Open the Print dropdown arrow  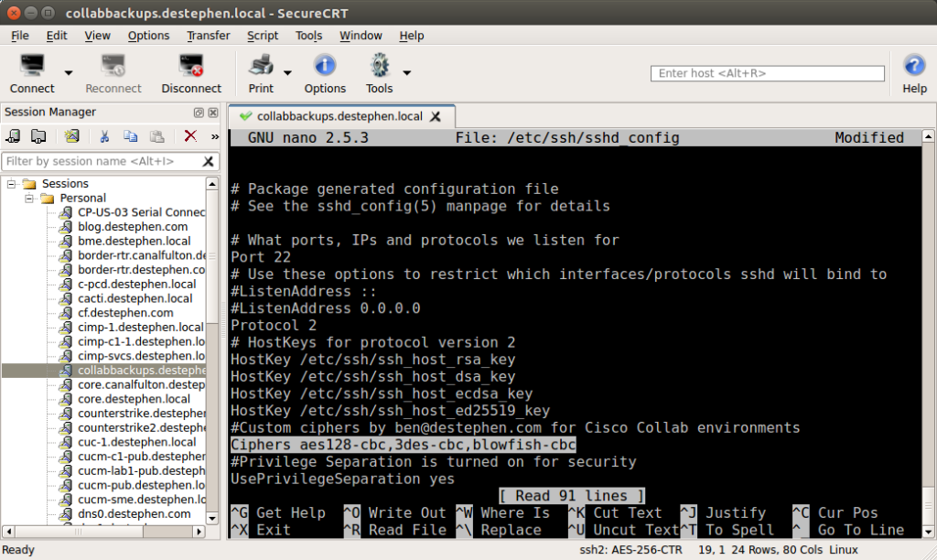click(x=287, y=73)
